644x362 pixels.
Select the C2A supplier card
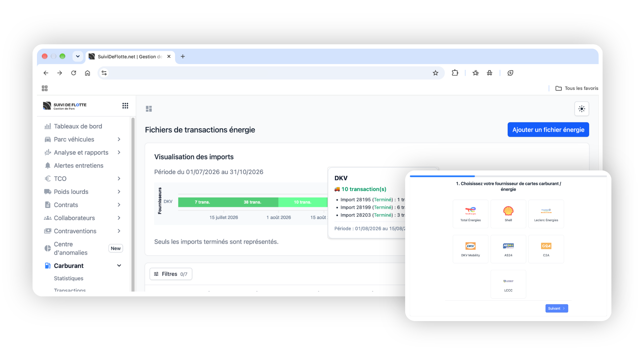click(x=546, y=249)
